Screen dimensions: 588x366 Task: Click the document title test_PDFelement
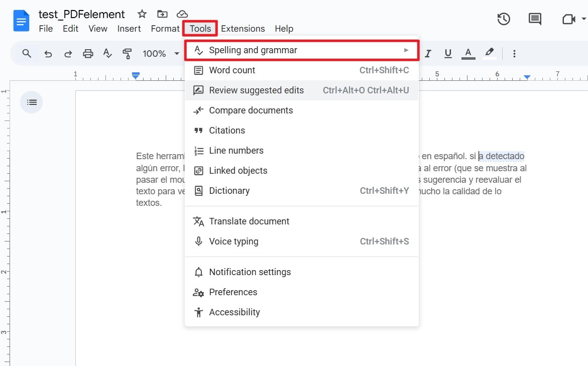coord(81,14)
